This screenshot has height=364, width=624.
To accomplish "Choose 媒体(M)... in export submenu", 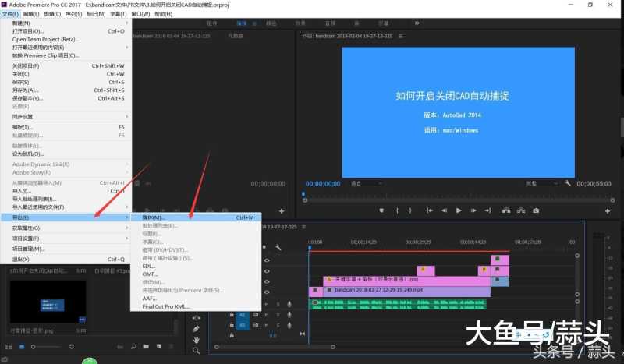I will (x=196, y=217).
